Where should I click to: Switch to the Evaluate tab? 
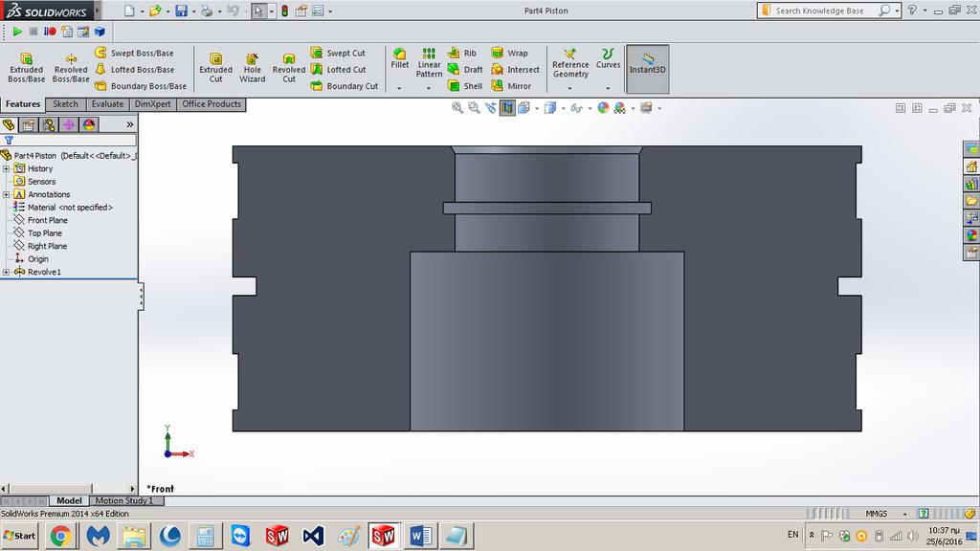(107, 104)
